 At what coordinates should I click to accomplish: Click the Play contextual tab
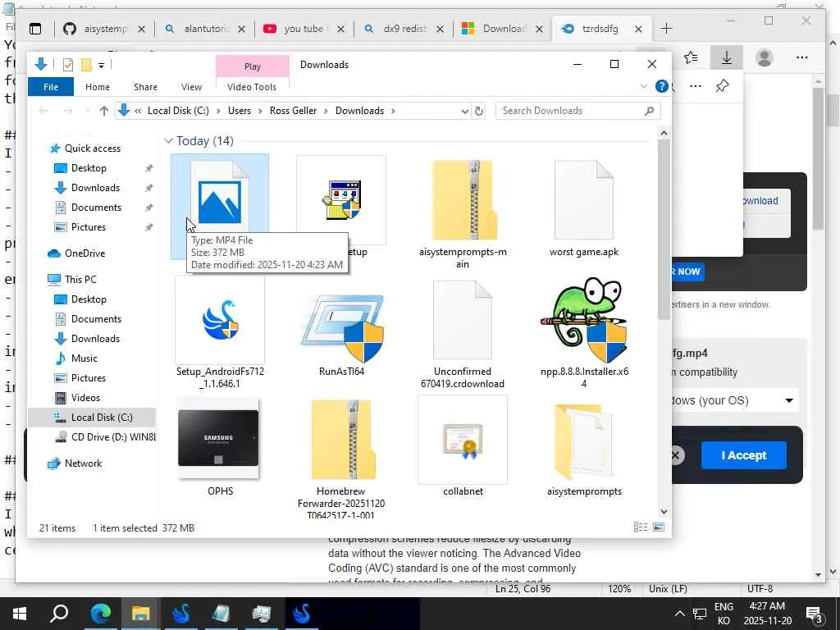pyautogui.click(x=253, y=66)
